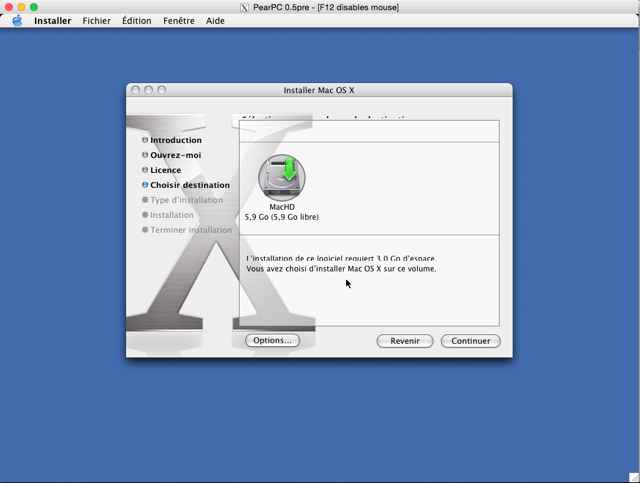
Task: Click the 'Vous avez choisi d'installer' message
Action: [341, 269]
